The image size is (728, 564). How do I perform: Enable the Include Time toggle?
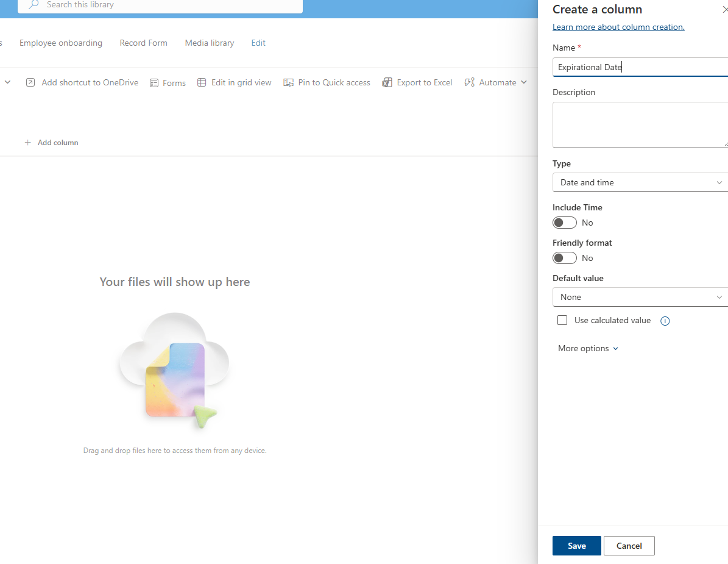pos(564,223)
